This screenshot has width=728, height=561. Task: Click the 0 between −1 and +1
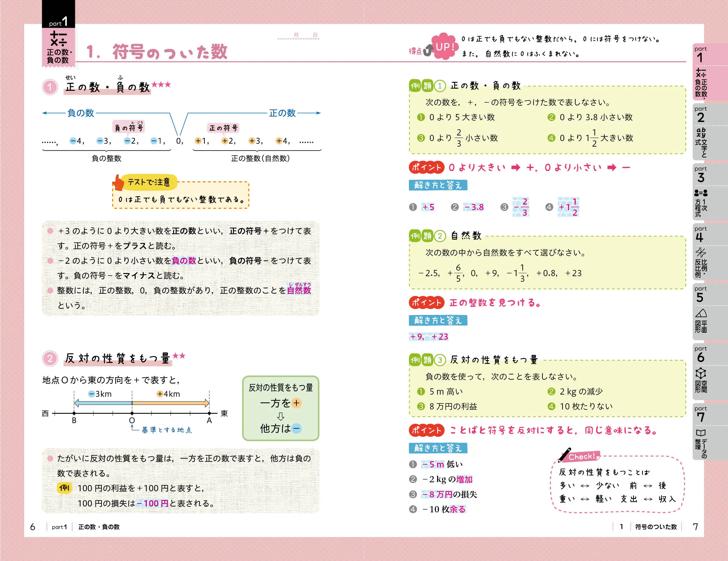click(179, 141)
